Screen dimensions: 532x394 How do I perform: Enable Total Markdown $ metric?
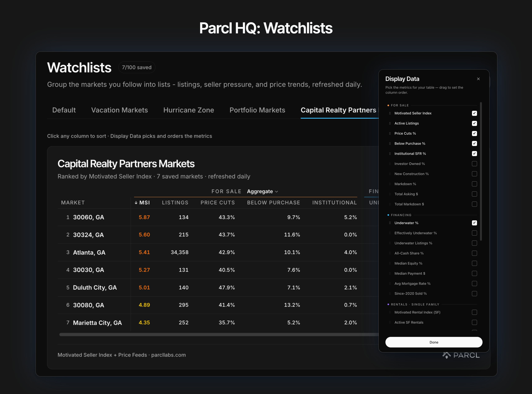coord(474,204)
